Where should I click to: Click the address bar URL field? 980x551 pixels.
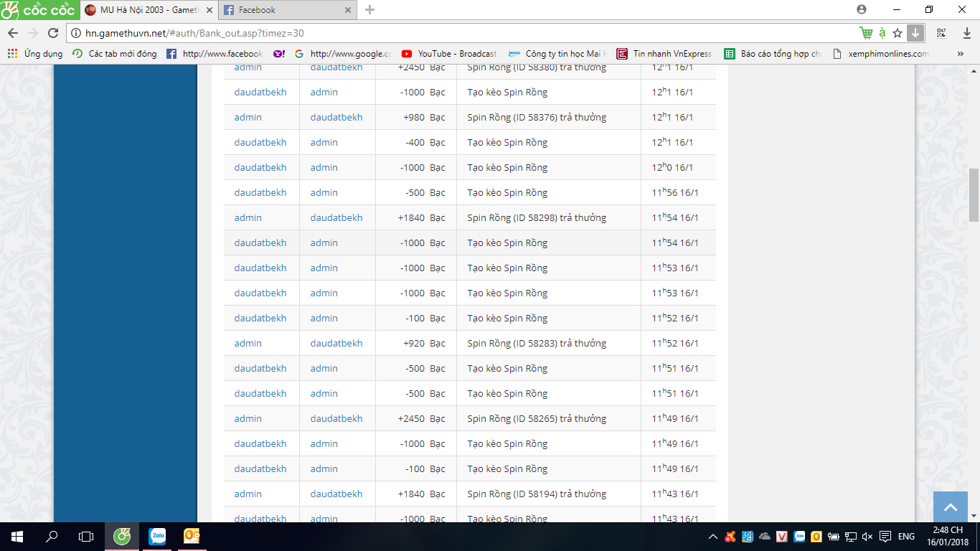[466, 33]
